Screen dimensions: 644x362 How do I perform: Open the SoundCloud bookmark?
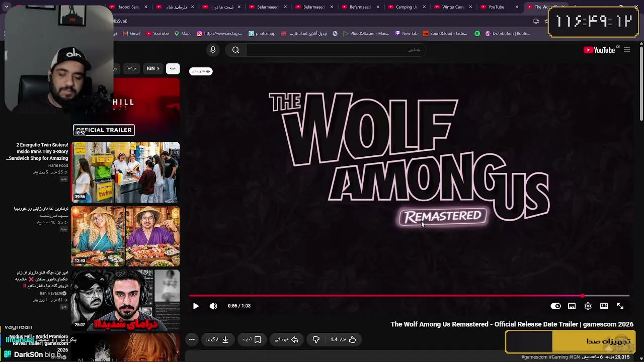[445, 34]
